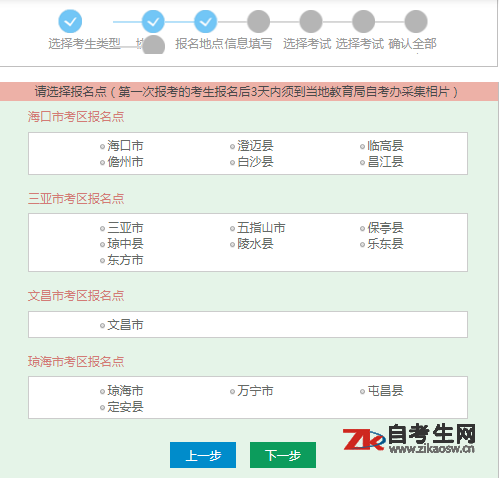499x478 pixels.
Task: Select the 昌江县 radio option
Action: [362, 163]
